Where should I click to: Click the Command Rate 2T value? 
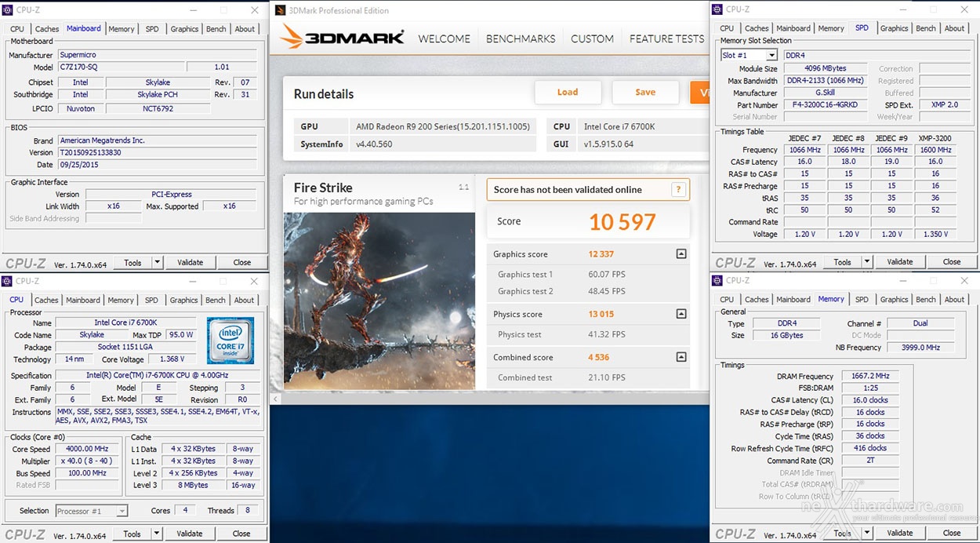pos(871,461)
